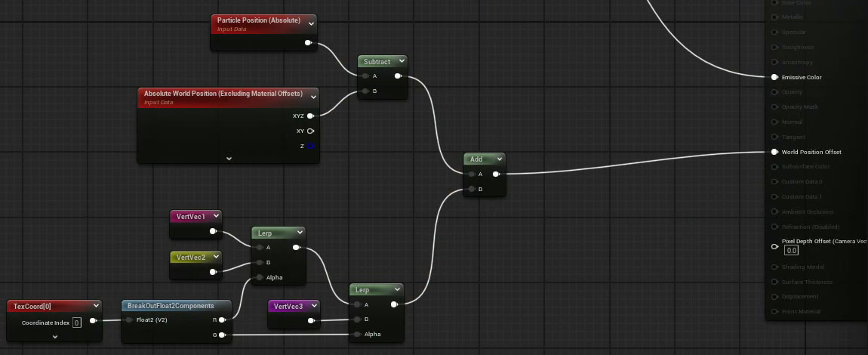Viewport: 868px width, 355px height.
Task: Open the VertVec3 node dropdown chevron
Action: pos(314,306)
